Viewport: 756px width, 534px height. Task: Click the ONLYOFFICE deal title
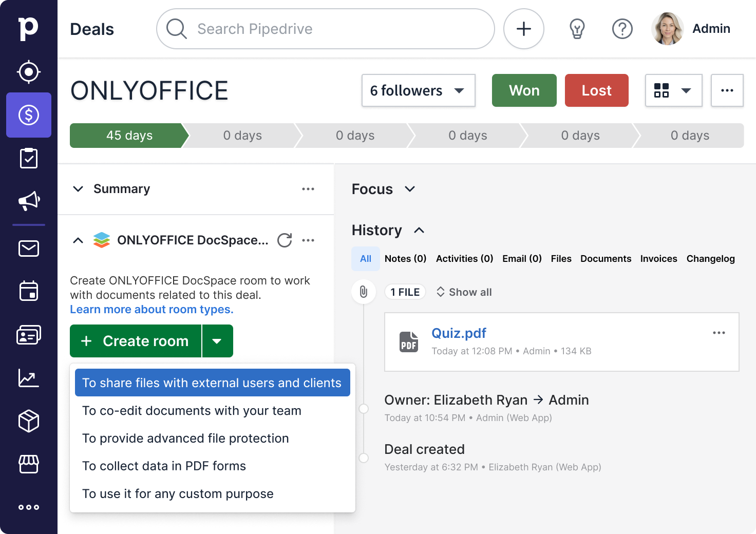point(149,91)
